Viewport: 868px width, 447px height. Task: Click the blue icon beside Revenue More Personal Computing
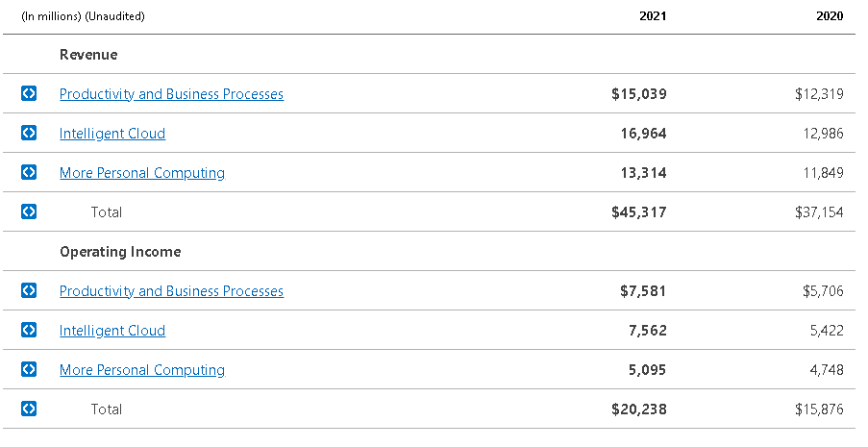pyautogui.click(x=29, y=173)
